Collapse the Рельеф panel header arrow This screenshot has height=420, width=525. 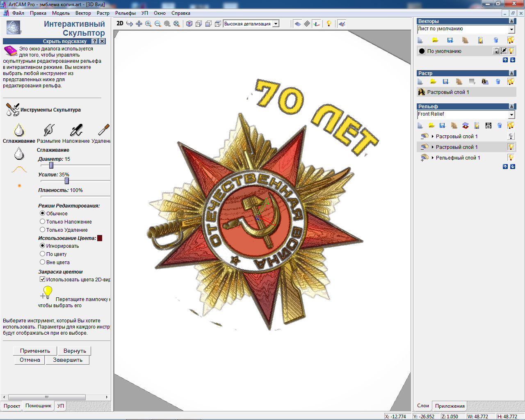511,106
